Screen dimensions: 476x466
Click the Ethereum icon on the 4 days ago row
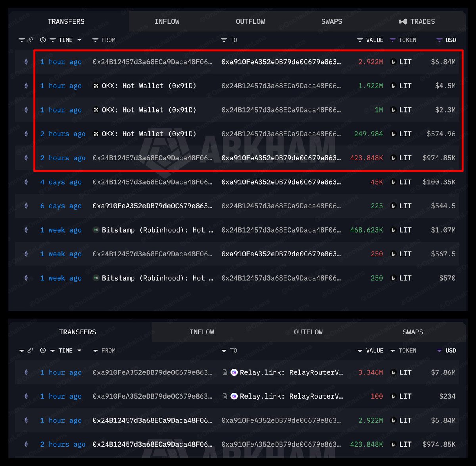(x=26, y=182)
